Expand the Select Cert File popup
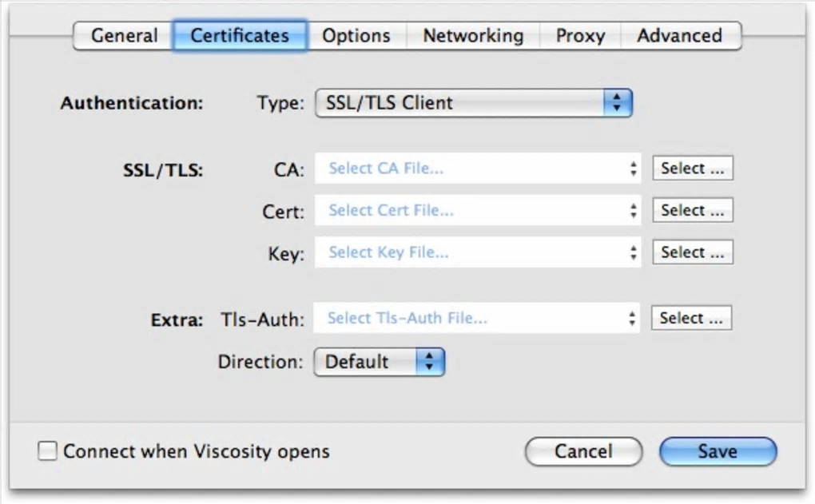Screen dimensions: 815x504 (478, 211)
